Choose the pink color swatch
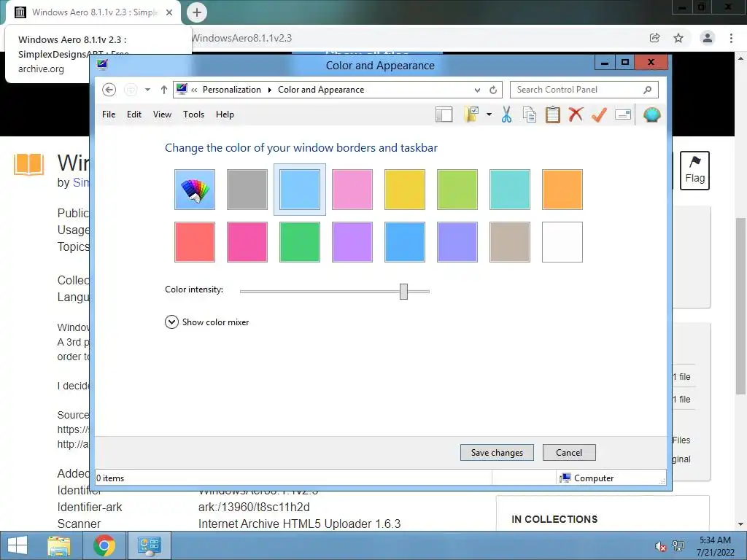This screenshot has width=747, height=560. coord(352,190)
